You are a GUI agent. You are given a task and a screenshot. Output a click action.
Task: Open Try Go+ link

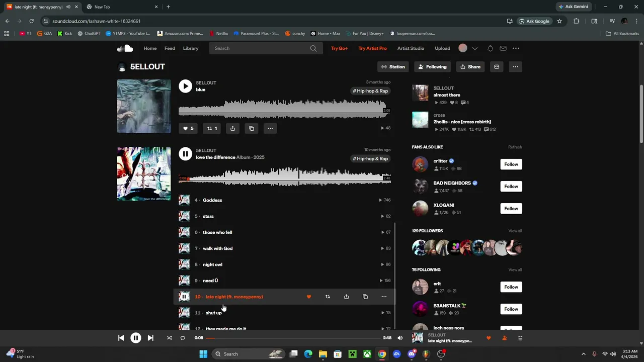point(339,48)
